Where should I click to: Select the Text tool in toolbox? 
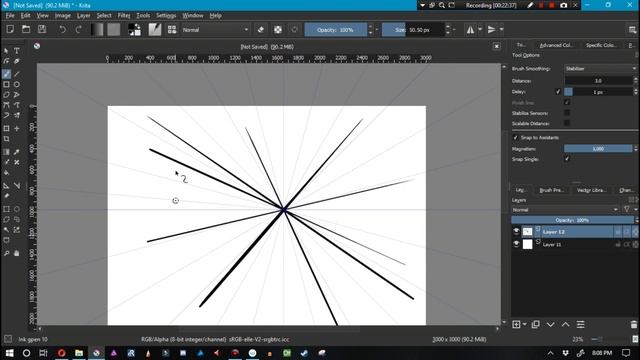click(x=17, y=51)
